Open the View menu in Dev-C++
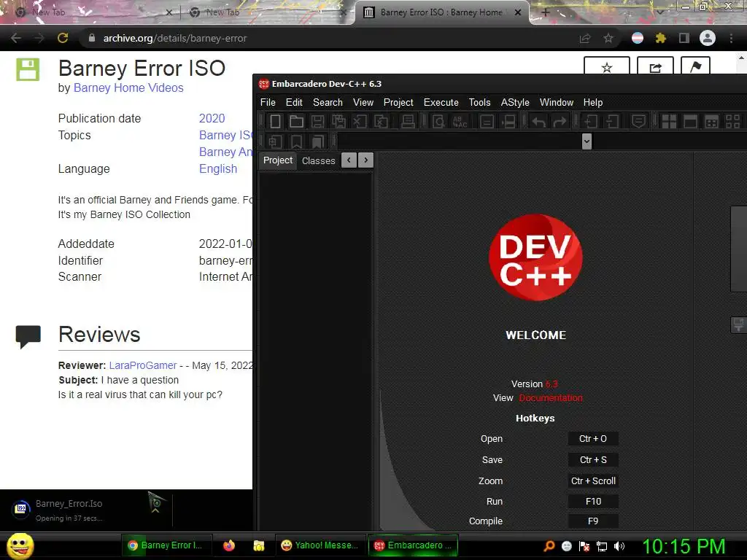 pyautogui.click(x=363, y=102)
